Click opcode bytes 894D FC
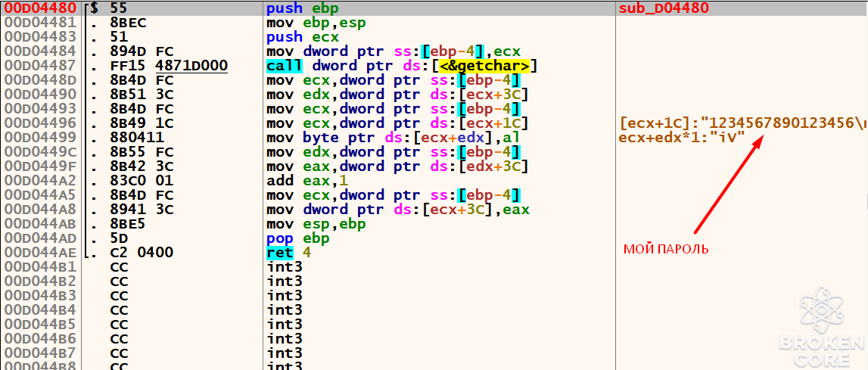The height and width of the screenshot is (370, 868). pyautogui.click(x=142, y=52)
